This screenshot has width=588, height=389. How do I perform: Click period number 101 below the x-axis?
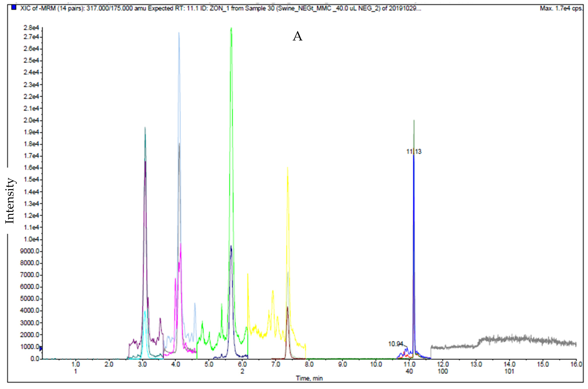(509, 371)
